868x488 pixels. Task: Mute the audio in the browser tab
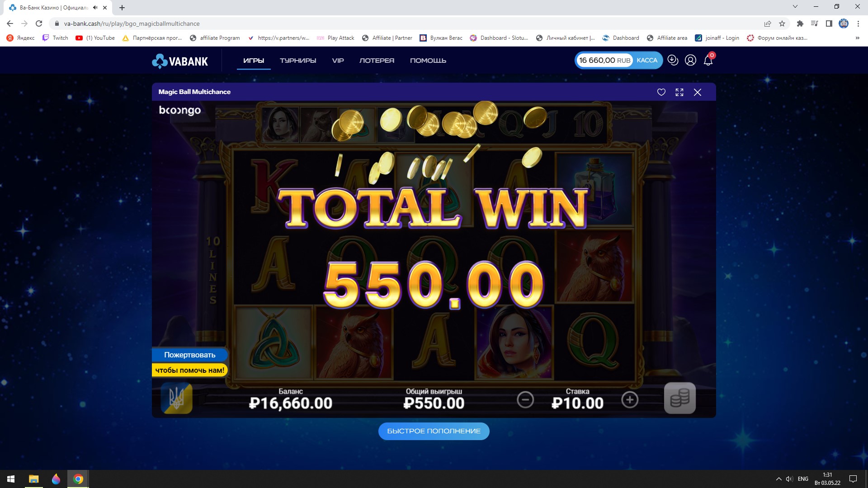95,8
